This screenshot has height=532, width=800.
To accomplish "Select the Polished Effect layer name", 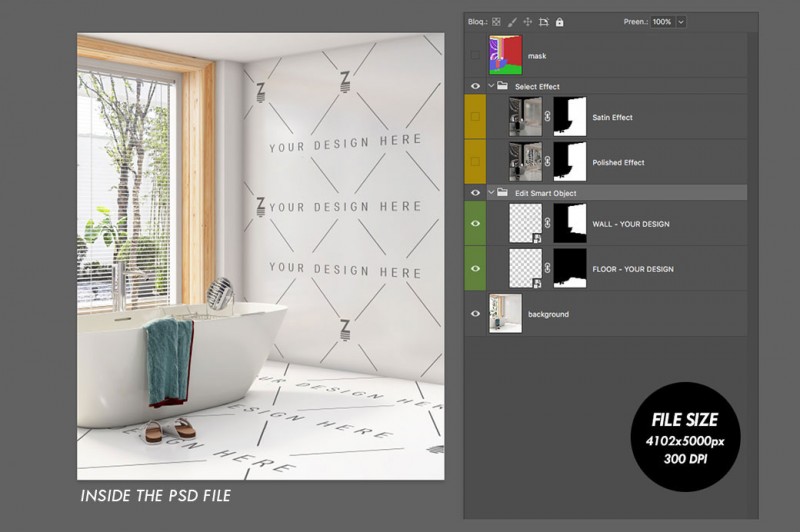I will (x=618, y=163).
